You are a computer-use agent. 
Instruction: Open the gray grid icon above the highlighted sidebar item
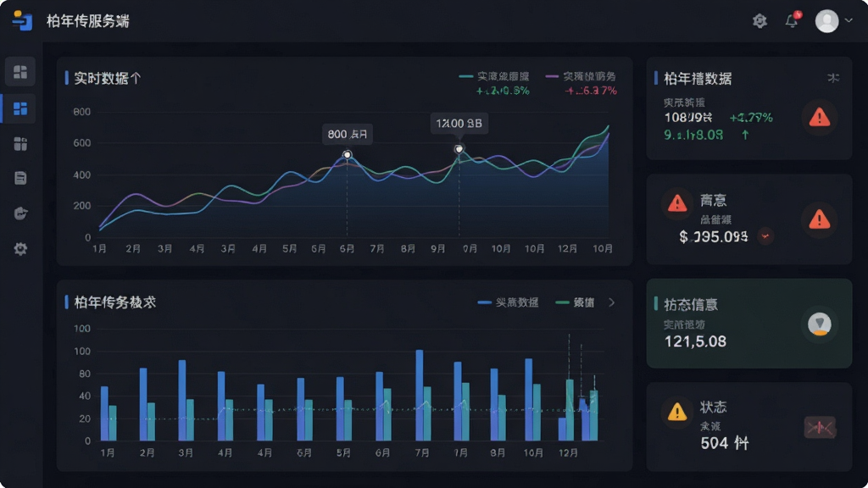coord(20,72)
